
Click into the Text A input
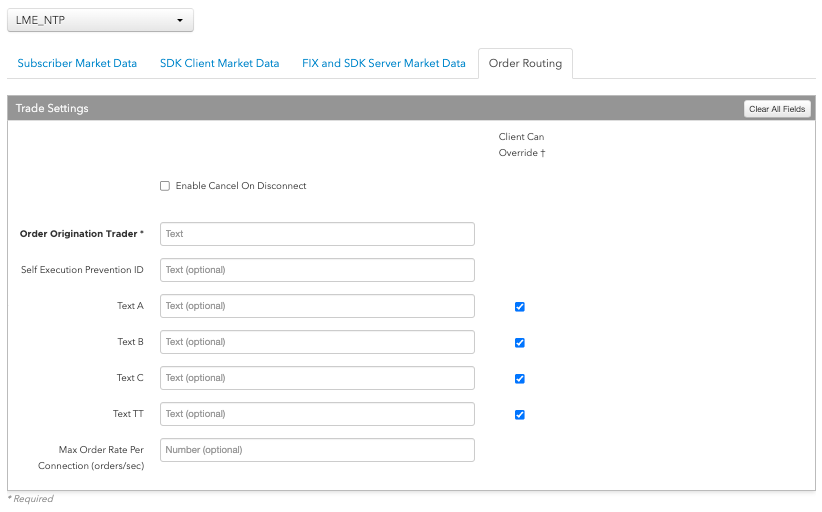[x=317, y=306]
